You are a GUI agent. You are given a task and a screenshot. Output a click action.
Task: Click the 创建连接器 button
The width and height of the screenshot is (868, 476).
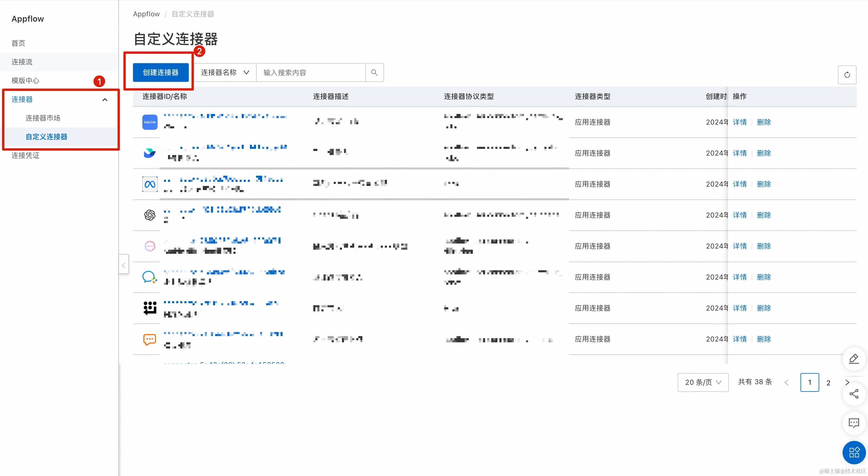pyautogui.click(x=160, y=73)
